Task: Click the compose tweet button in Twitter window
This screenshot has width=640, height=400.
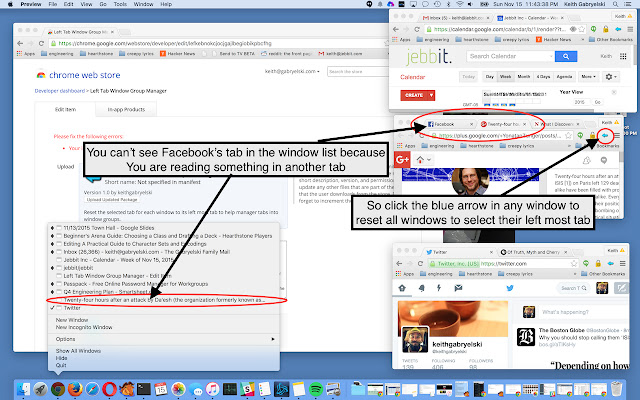Action: 621,288
